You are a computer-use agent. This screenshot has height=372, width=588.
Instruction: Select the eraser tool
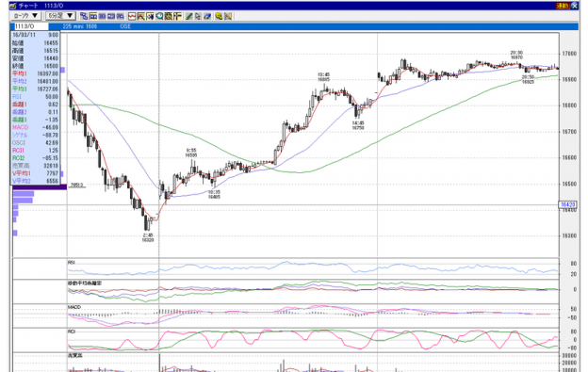[x=206, y=16]
